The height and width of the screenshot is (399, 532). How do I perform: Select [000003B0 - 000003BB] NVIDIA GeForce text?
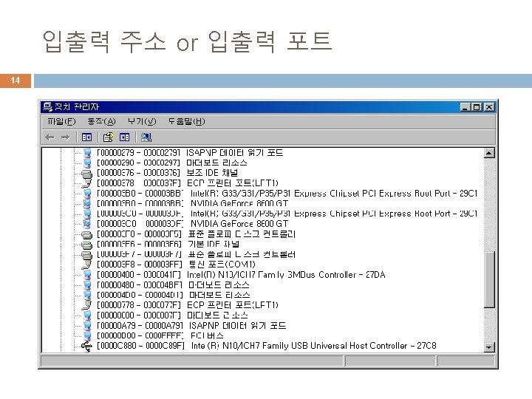[192, 204]
